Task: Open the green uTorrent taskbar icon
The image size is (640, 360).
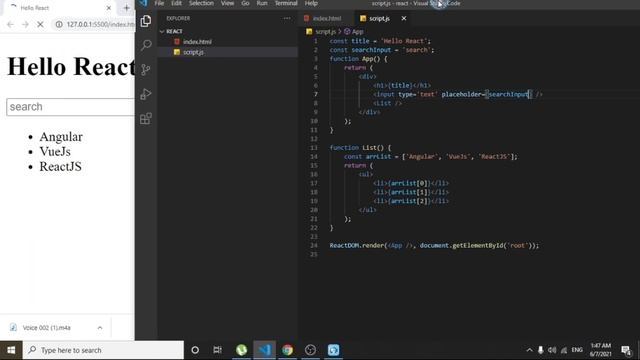Action: [x=242, y=350]
